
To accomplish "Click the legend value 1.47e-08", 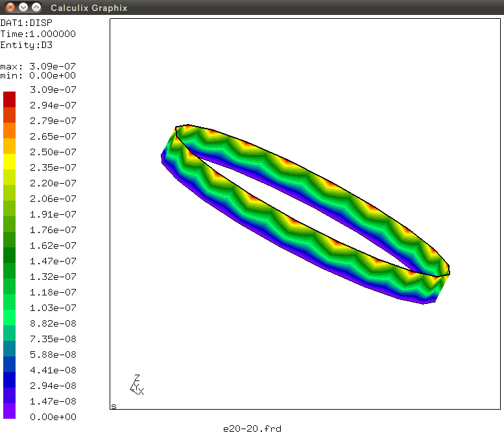I will pyautogui.click(x=53, y=401).
